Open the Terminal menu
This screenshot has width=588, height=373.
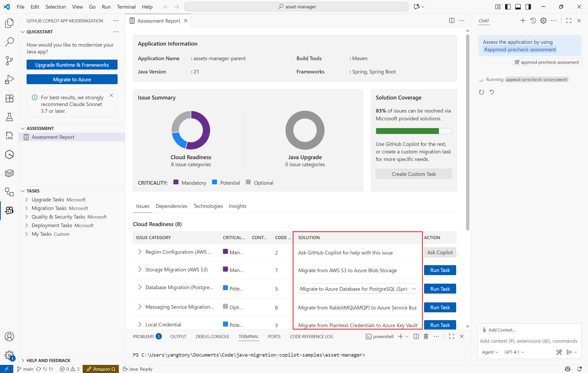tap(126, 7)
